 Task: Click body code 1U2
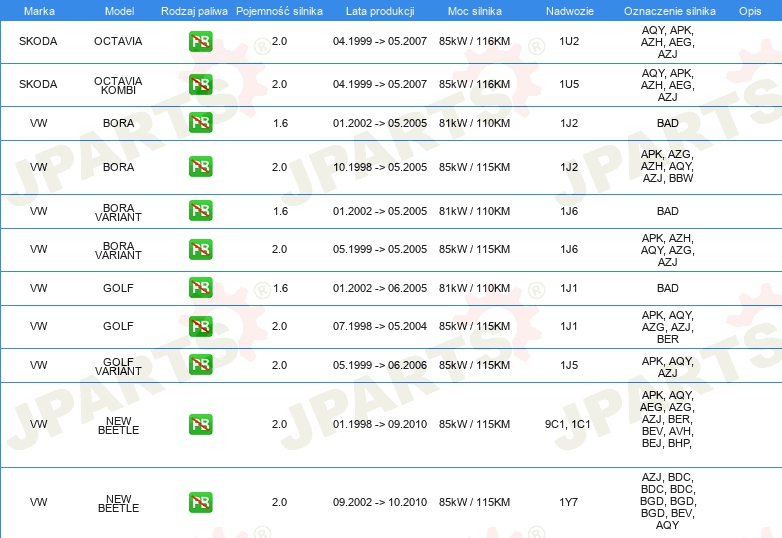click(x=569, y=41)
